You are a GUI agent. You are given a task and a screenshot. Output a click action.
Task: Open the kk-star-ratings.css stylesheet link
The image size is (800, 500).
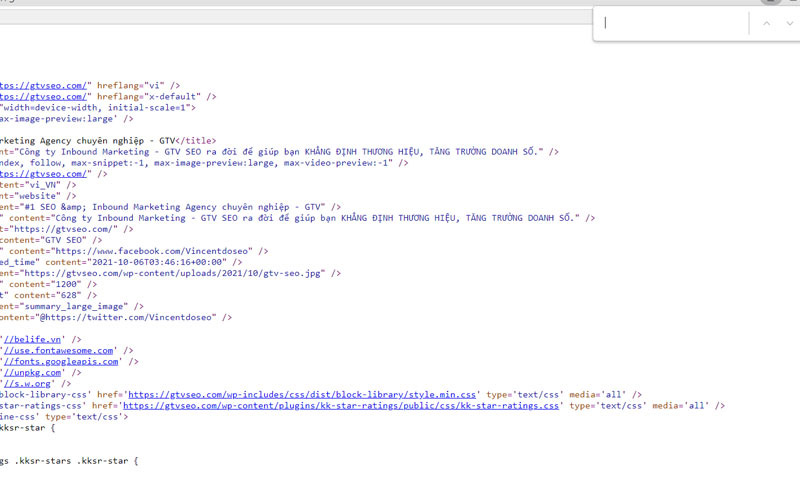341,406
